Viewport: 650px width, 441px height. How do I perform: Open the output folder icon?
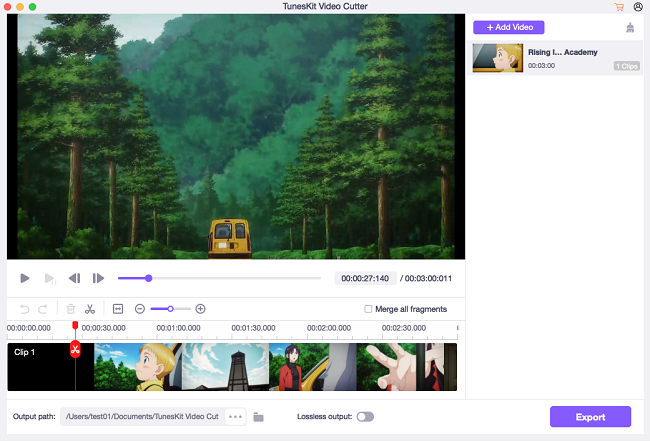pos(259,417)
